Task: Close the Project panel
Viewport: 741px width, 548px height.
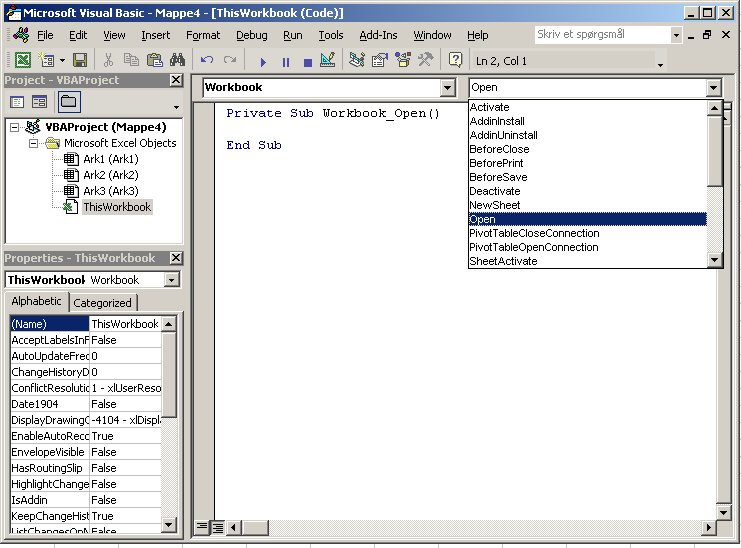Action: coord(176,80)
